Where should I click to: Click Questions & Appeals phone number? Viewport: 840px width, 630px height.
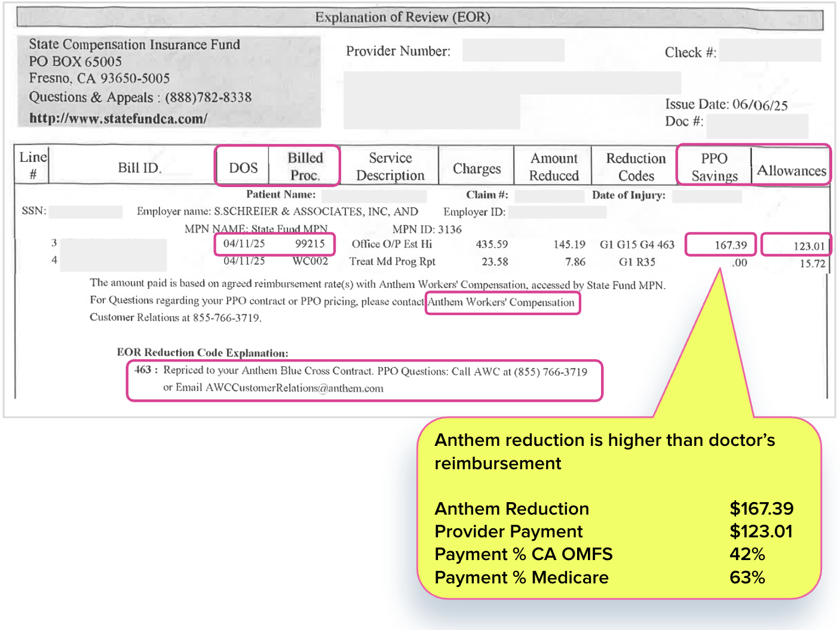click(208, 97)
